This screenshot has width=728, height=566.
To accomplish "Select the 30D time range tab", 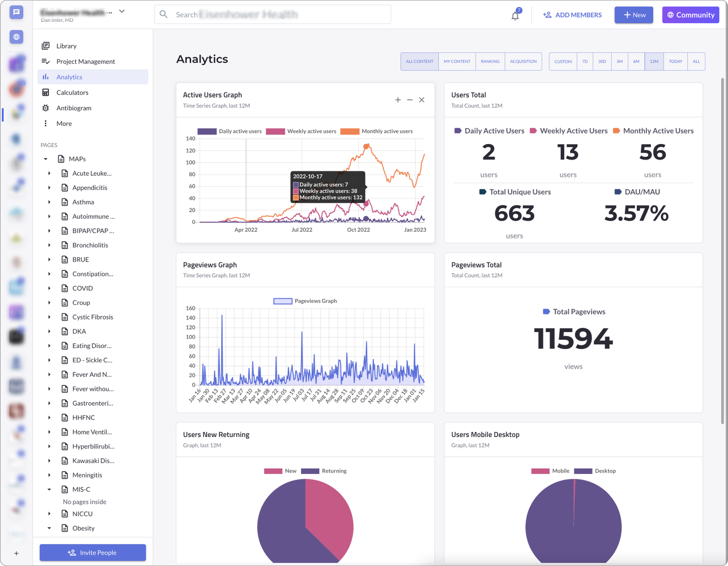I will pyautogui.click(x=602, y=62).
